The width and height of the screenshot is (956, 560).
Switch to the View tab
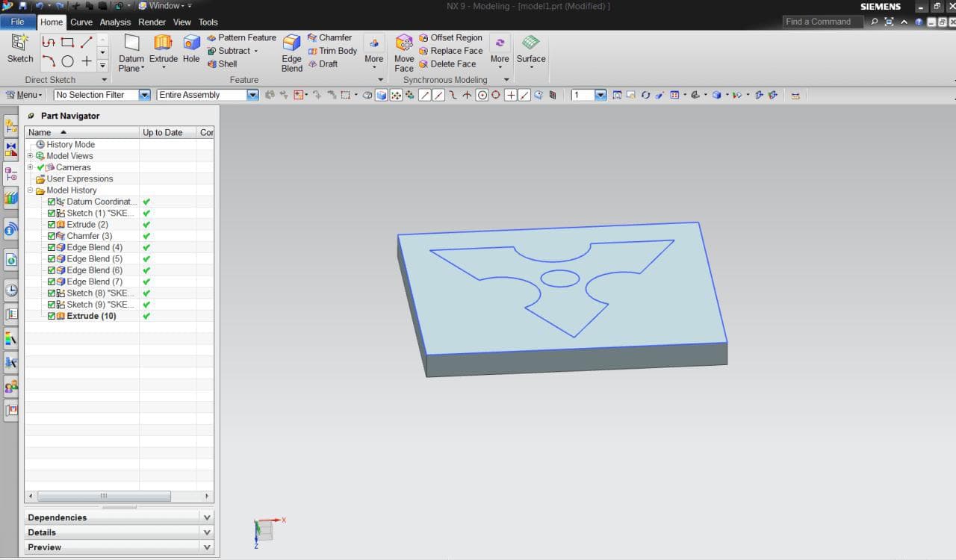point(182,22)
